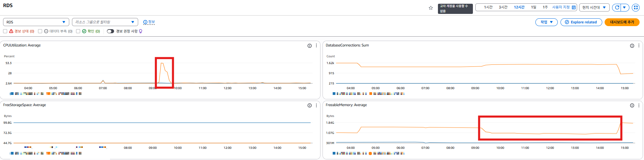The width and height of the screenshot is (644, 160).
Task: Click the RDS page heading
Action: 8,5
